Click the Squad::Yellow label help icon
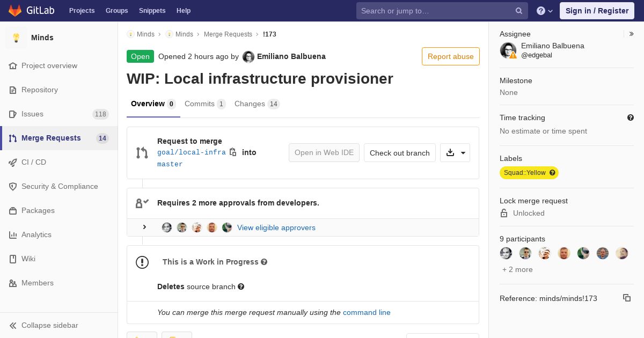 pos(552,173)
